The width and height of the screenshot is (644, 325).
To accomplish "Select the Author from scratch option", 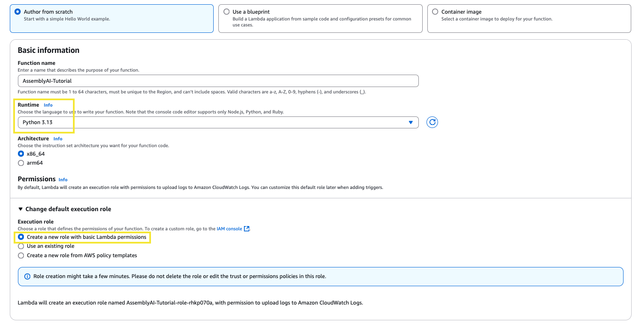I will coord(17,12).
